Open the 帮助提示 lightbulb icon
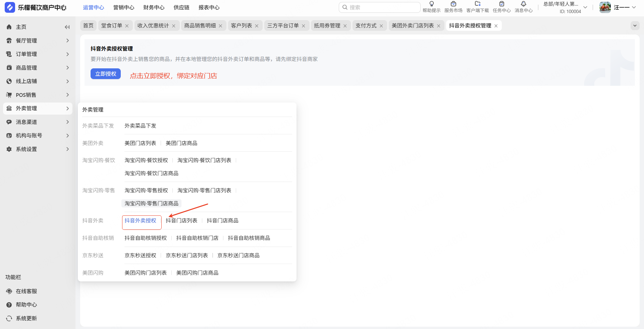 432,4
